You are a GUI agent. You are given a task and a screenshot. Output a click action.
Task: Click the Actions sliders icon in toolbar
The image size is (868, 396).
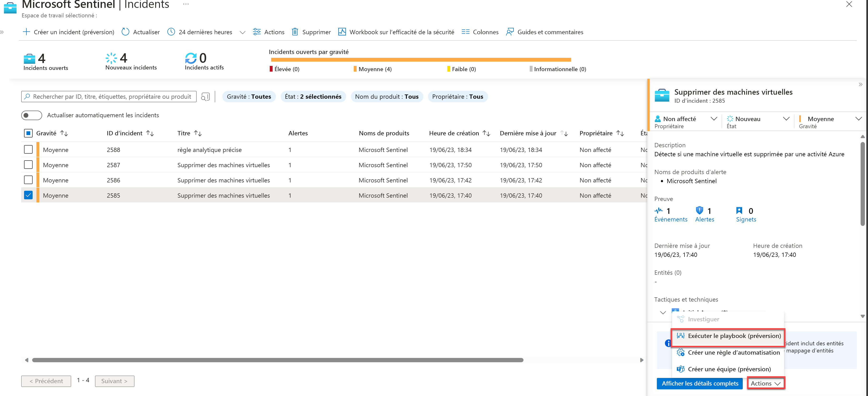click(x=257, y=32)
